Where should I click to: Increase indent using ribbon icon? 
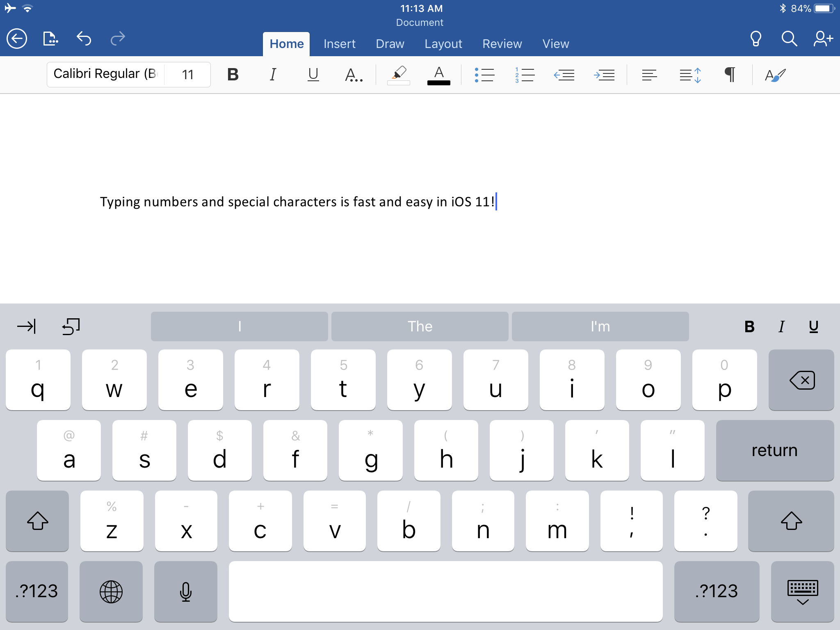pos(604,75)
